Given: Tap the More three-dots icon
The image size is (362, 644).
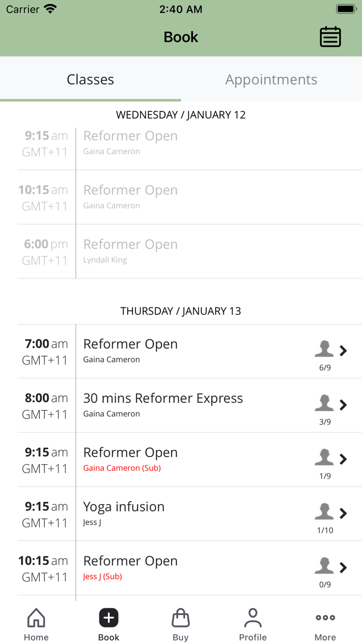Looking at the screenshot, I should (x=325, y=618).
